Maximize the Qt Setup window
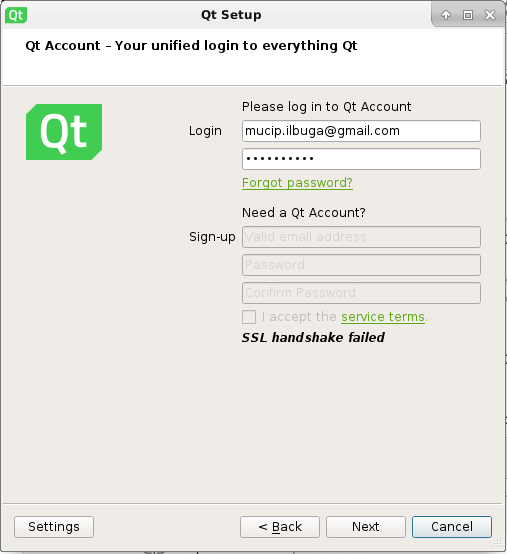507x554 pixels. [x=468, y=15]
